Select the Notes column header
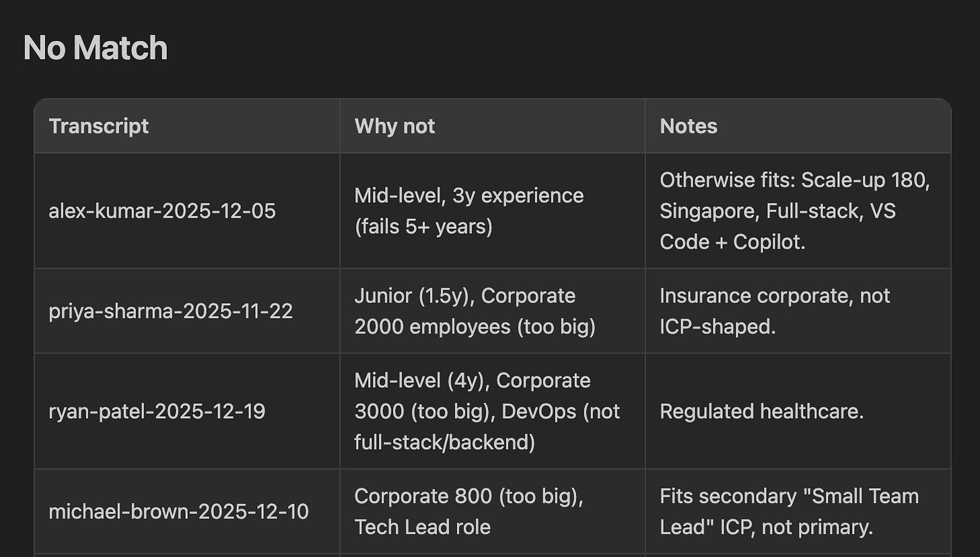This screenshot has height=557, width=980. click(798, 126)
